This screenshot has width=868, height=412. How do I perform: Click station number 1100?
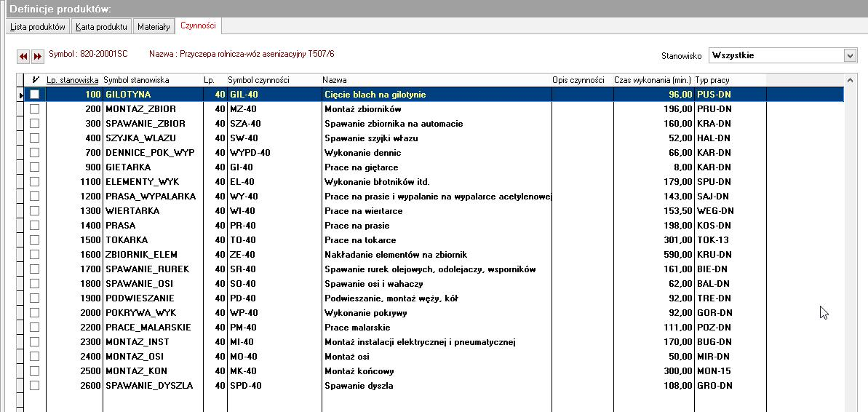[90, 182]
